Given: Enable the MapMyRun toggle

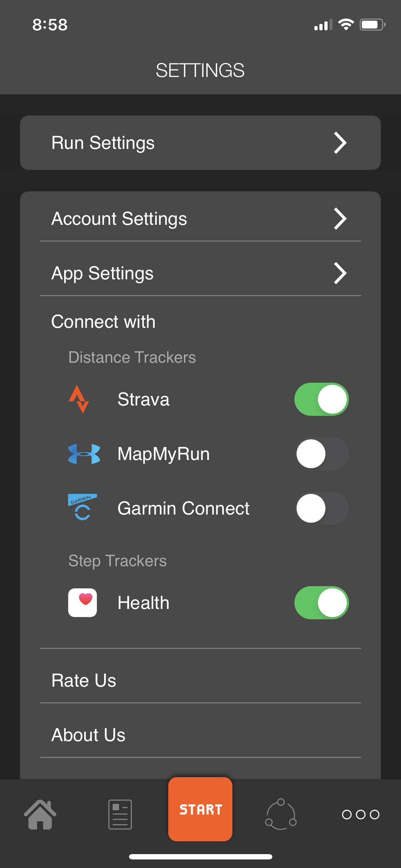Looking at the screenshot, I should coord(322,454).
